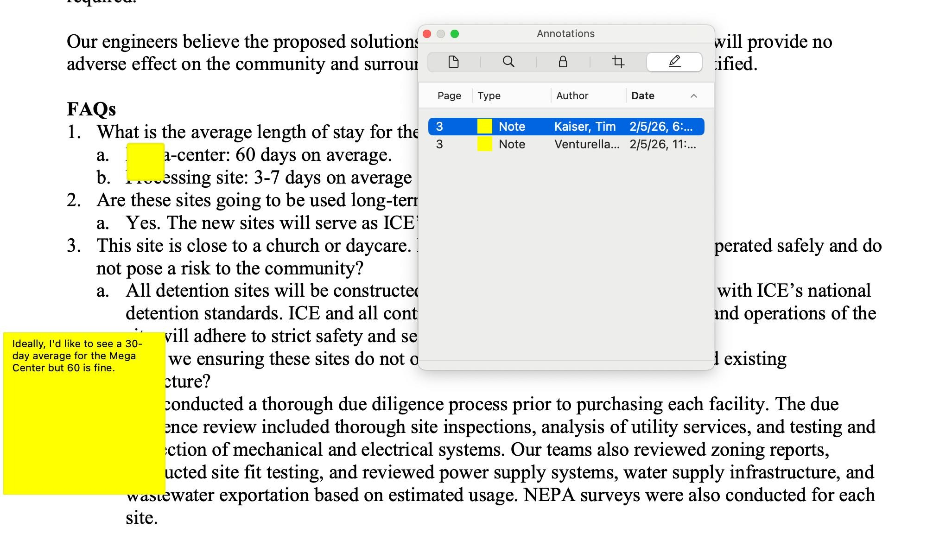Open the General Info document icon tab
The width and height of the screenshot is (927, 560).
[453, 62]
